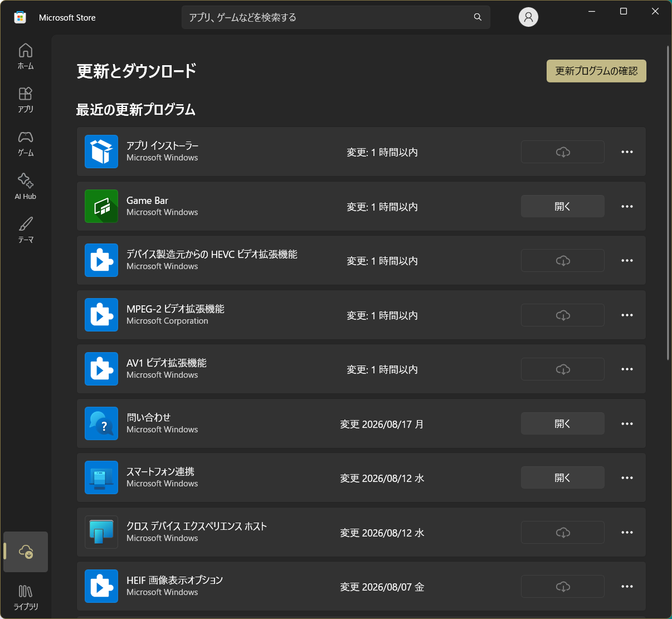
Task: Click the AV1 ビデオ拡張機能 app icon
Action: (101, 369)
